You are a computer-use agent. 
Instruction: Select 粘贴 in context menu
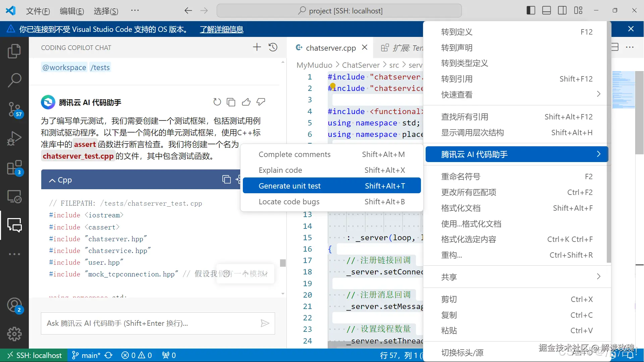(517, 330)
